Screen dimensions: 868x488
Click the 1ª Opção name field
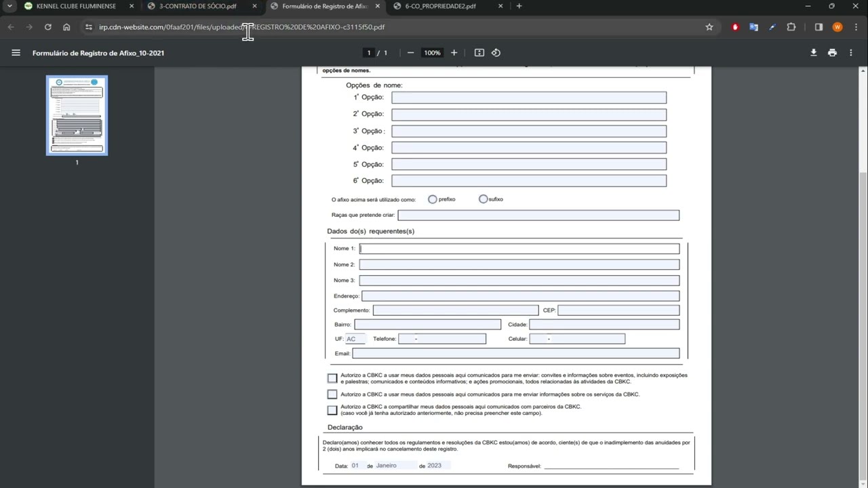(x=529, y=98)
